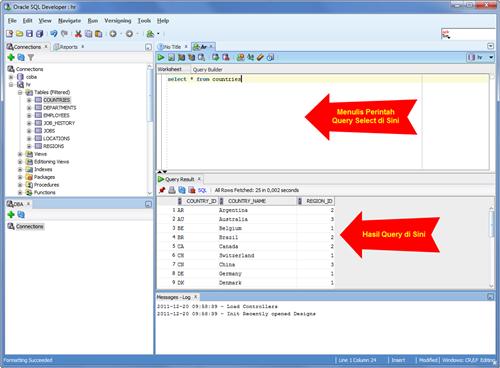Click the Save icon in main toolbar
Screen dimensions: 500x368
pos(29,34)
